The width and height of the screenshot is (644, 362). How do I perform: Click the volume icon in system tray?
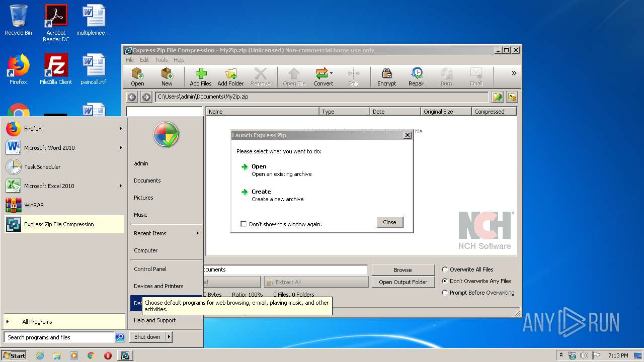click(x=584, y=355)
